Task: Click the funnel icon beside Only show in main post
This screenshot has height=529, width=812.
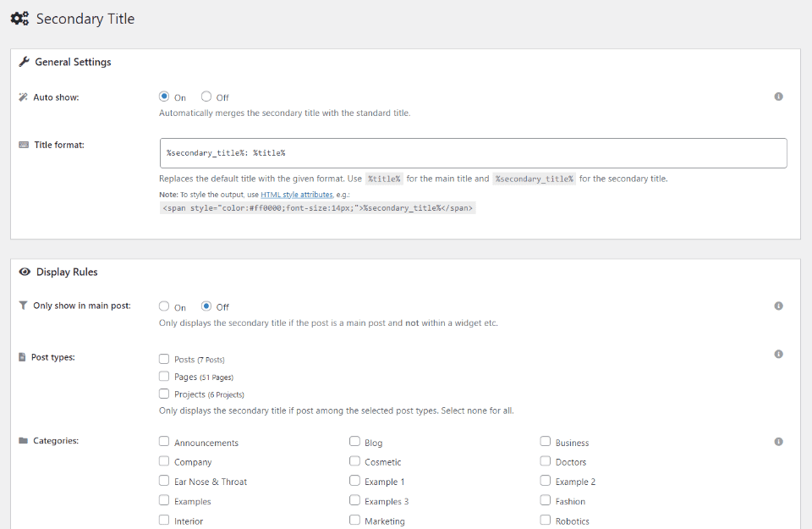Action: [x=23, y=306]
